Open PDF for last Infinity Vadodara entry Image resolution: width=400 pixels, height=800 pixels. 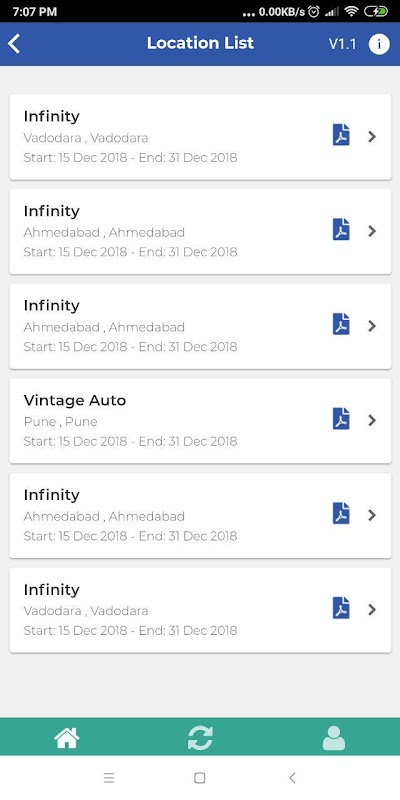point(341,609)
